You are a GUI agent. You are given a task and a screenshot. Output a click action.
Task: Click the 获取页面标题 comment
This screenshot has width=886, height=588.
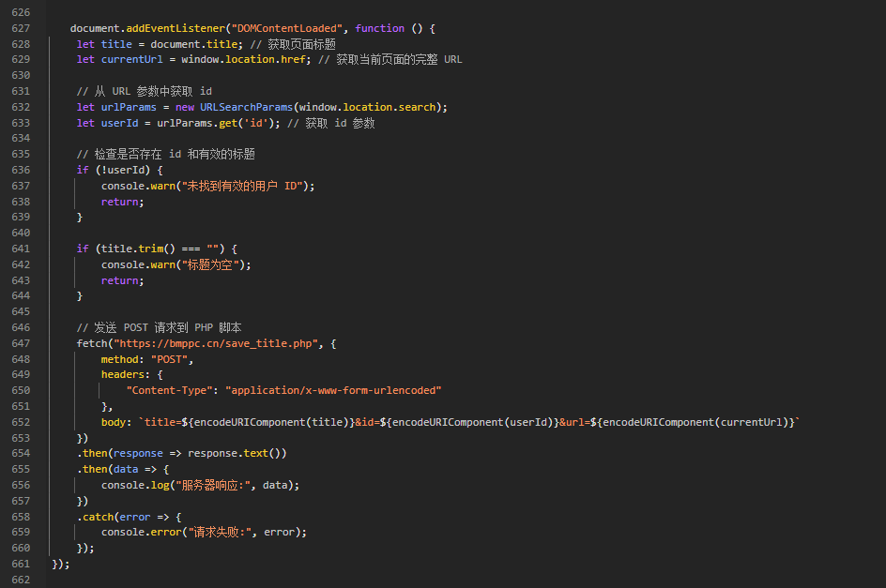point(293,44)
